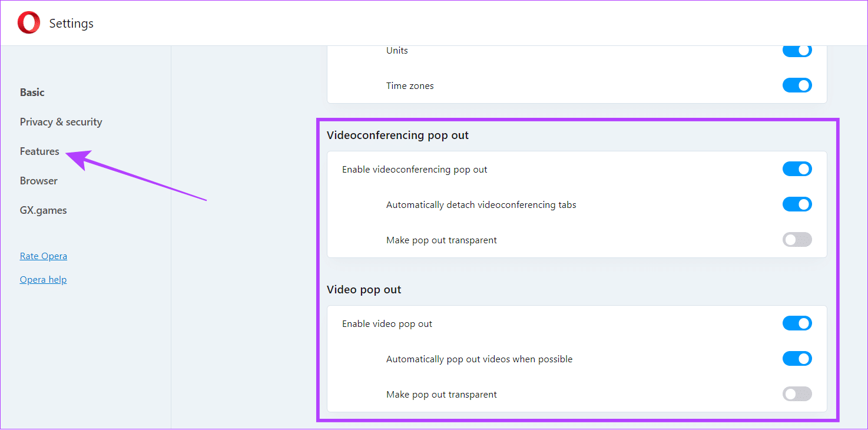Click the Settings page title

coord(71,24)
